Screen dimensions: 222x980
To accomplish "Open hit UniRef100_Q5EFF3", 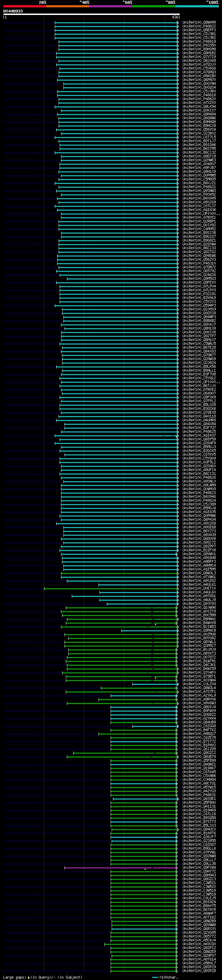I will click(x=199, y=30).
